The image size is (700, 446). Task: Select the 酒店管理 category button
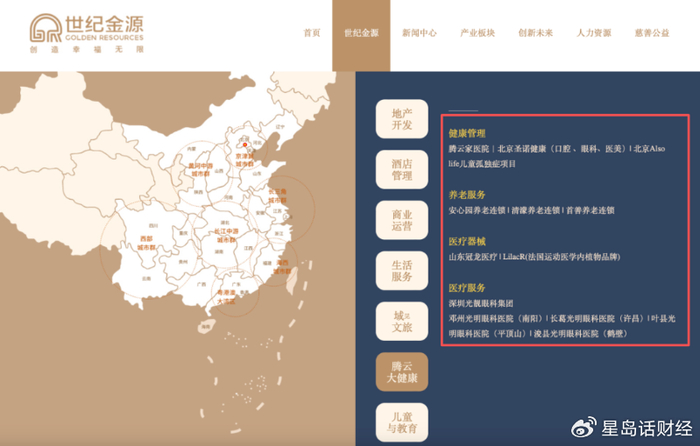(x=402, y=170)
